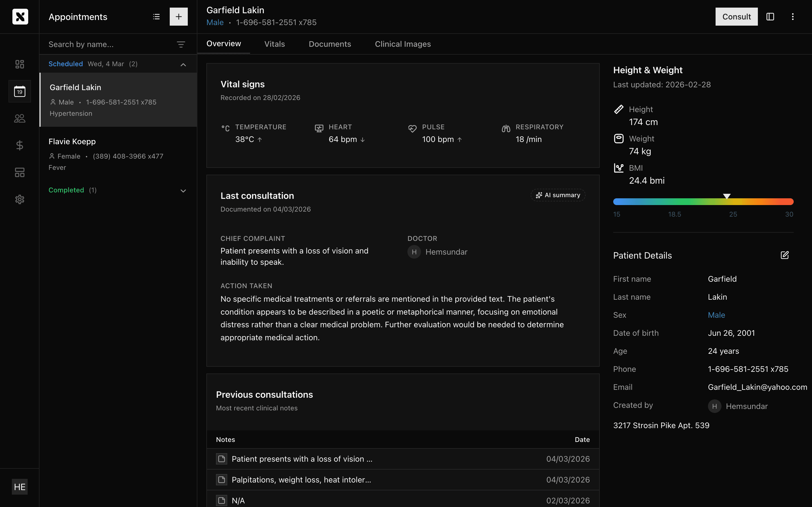
Task: Click the AI summary button
Action: point(558,195)
